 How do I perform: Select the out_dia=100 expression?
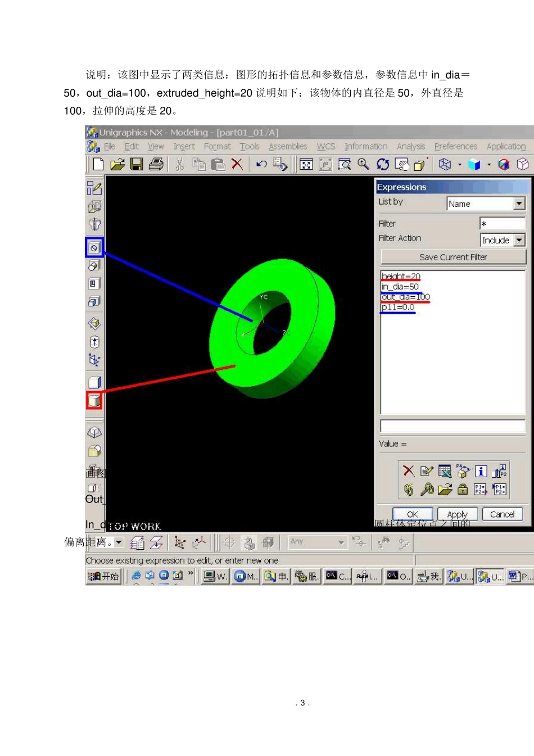click(405, 297)
